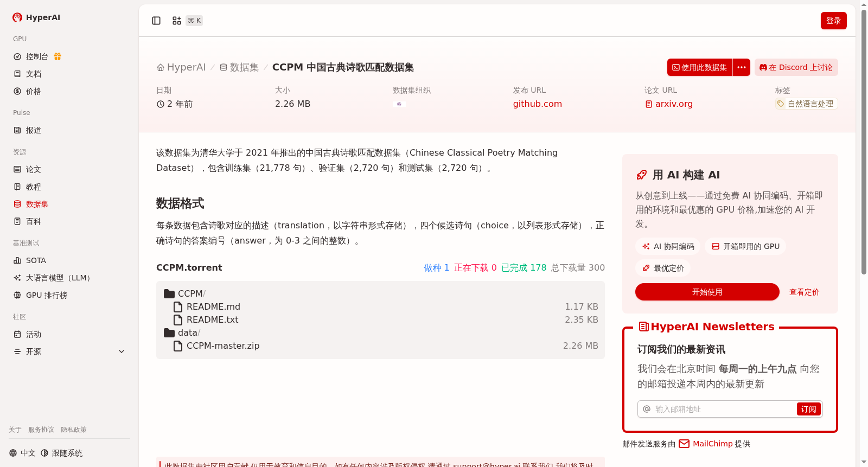
Task: Click the rocket icon by 用 AI 构建 AI
Action: [x=641, y=175]
